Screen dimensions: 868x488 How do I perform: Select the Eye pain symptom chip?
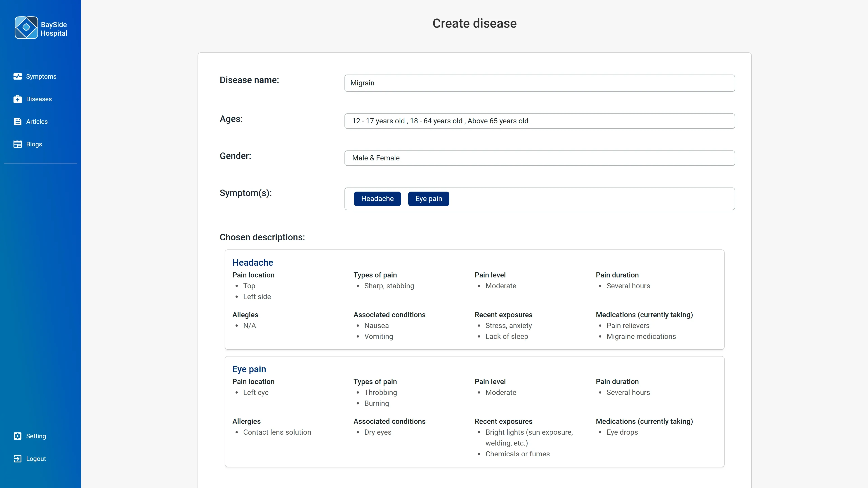coord(429,199)
